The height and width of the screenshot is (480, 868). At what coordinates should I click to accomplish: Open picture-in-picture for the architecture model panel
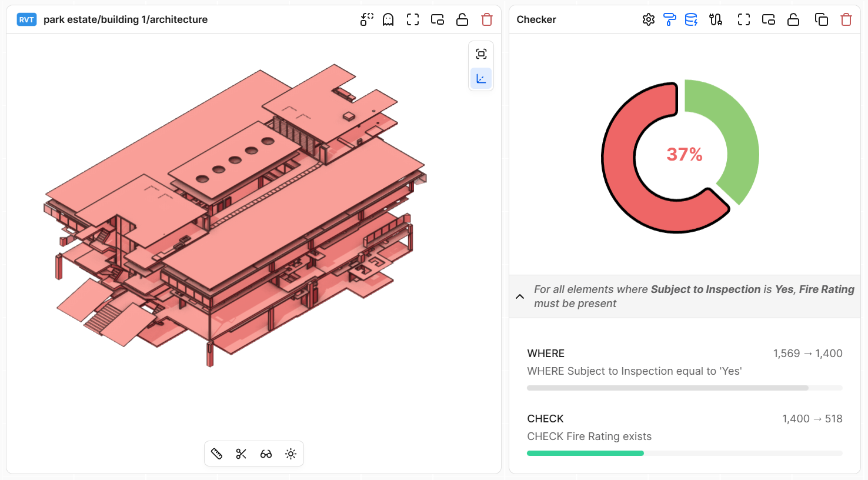click(438, 19)
